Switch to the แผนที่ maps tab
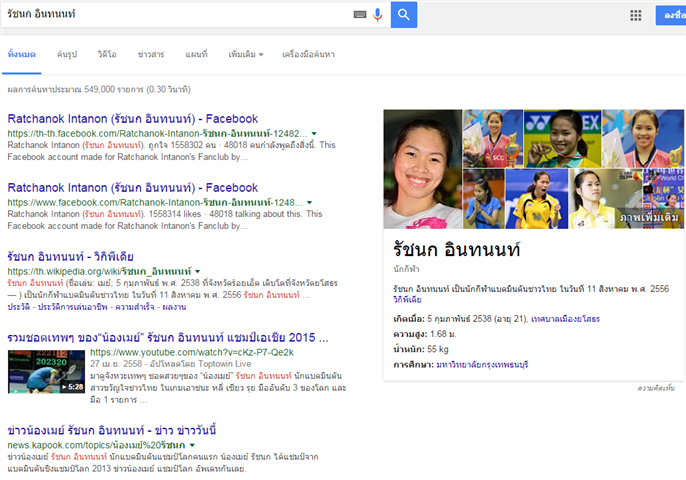This screenshot has width=686, height=480. tap(196, 54)
